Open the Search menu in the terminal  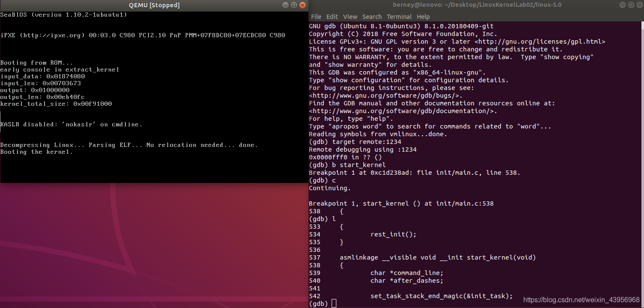pyautogui.click(x=372, y=17)
